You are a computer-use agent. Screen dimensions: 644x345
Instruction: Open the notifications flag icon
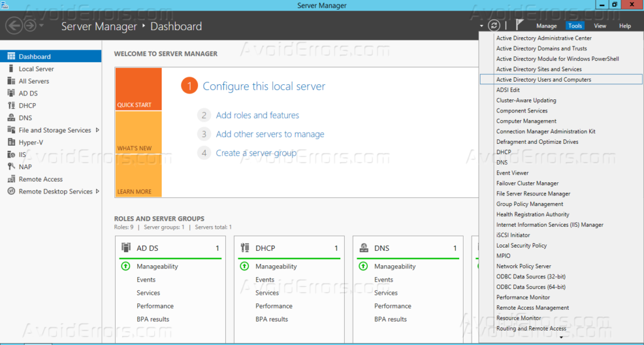coord(519,25)
